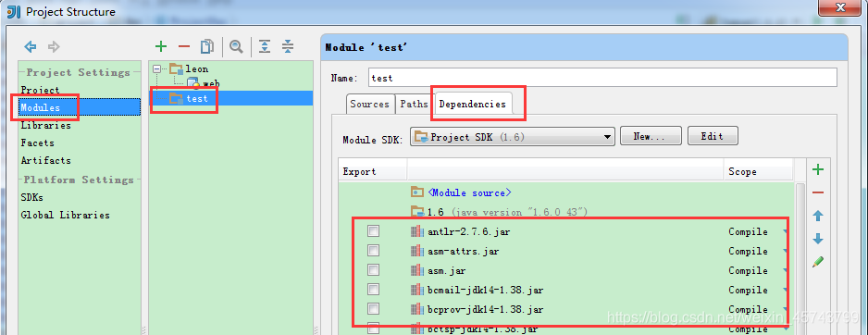This screenshot has width=868, height=335.
Task: Select Modules in Project Settings
Action: [x=80, y=107]
